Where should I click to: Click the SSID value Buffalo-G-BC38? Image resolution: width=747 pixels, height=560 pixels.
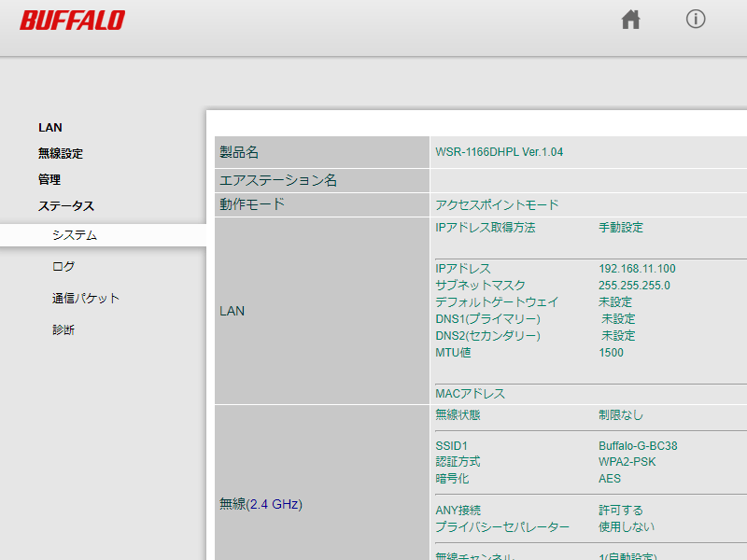(x=638, y=446)
